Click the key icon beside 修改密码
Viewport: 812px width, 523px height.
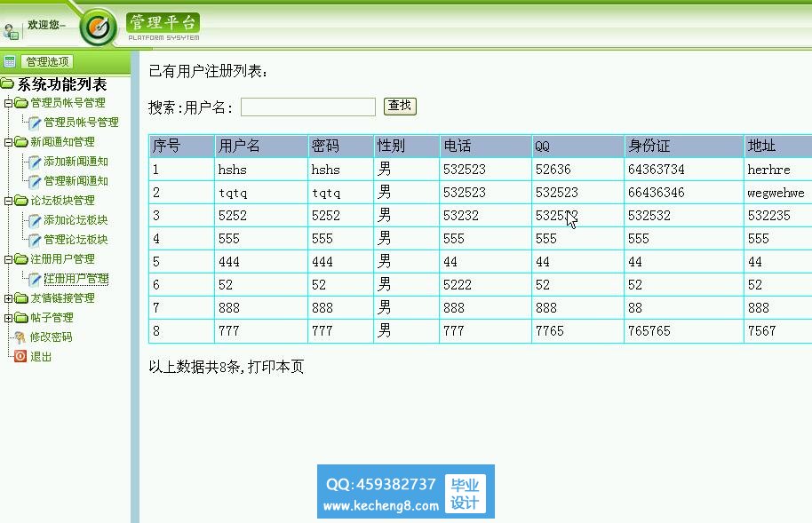point(20,337)
